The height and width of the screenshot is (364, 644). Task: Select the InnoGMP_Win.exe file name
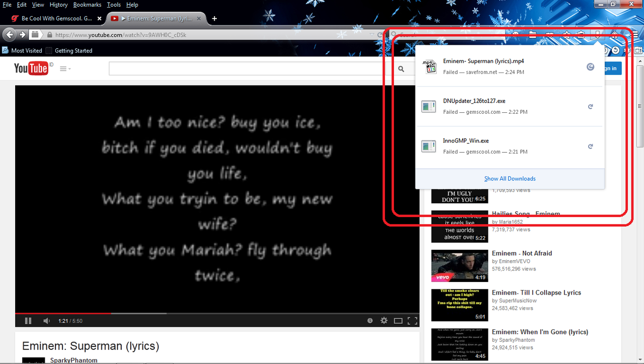click(x=466, y=140)
